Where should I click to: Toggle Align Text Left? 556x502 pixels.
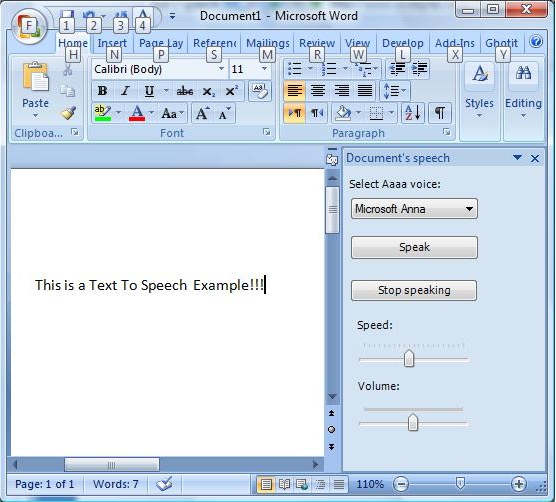pyautogui.click(x=295, y=91)
